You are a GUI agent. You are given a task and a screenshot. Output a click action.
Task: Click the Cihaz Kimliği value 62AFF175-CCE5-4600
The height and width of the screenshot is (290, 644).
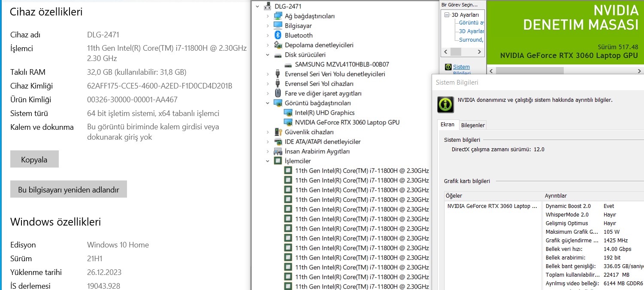tap(160, 86)
